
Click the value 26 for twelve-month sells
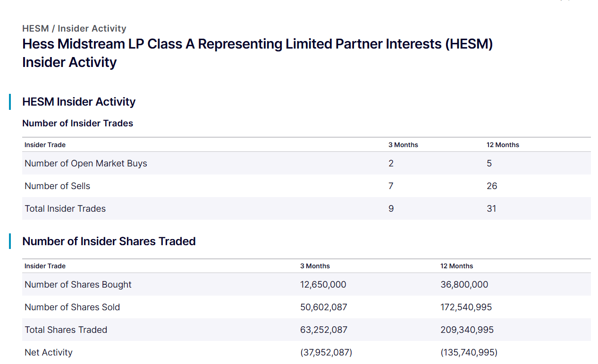(491, 186)
